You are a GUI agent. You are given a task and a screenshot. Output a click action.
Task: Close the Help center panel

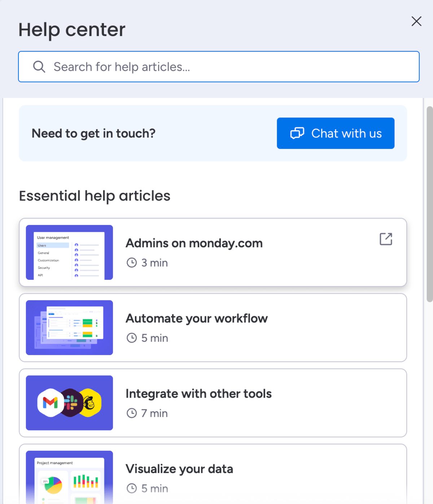tap(416, 22)
